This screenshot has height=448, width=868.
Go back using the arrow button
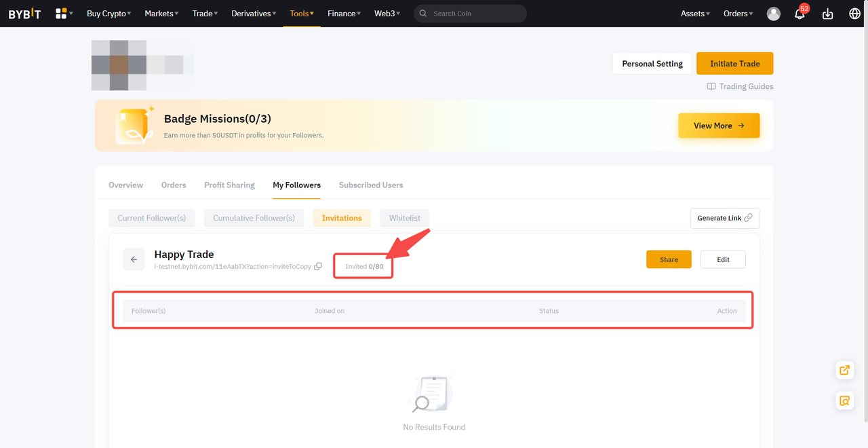pyautogui.click(x=134, y=259)
